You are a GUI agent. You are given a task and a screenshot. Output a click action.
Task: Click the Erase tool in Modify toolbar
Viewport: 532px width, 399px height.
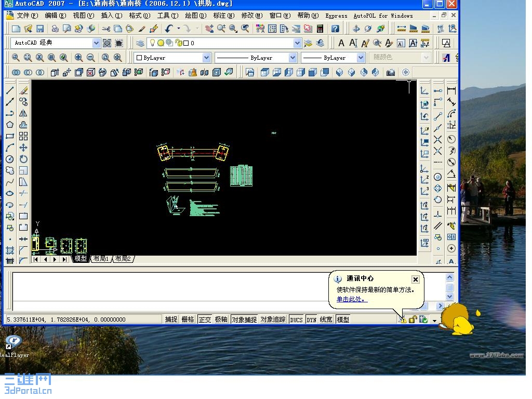tap(23, 90)
